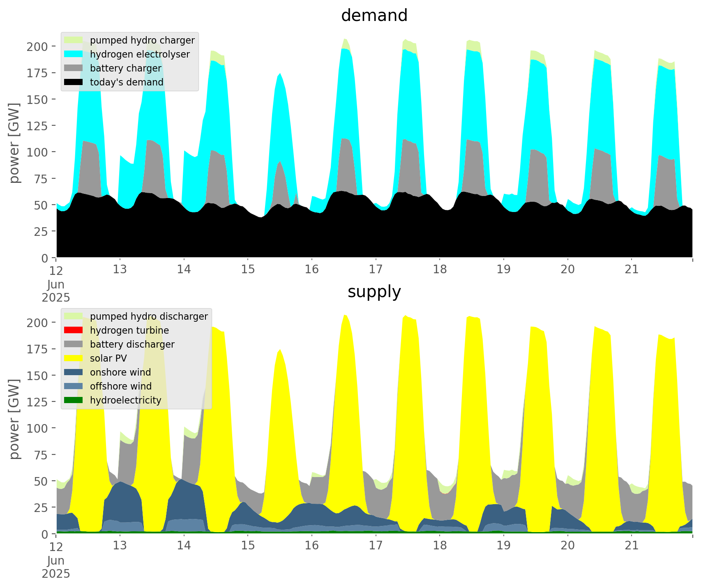Select the grey battery charger legend swatch
Viewport: 701px width, 588px height.
[x=74, y=68]
